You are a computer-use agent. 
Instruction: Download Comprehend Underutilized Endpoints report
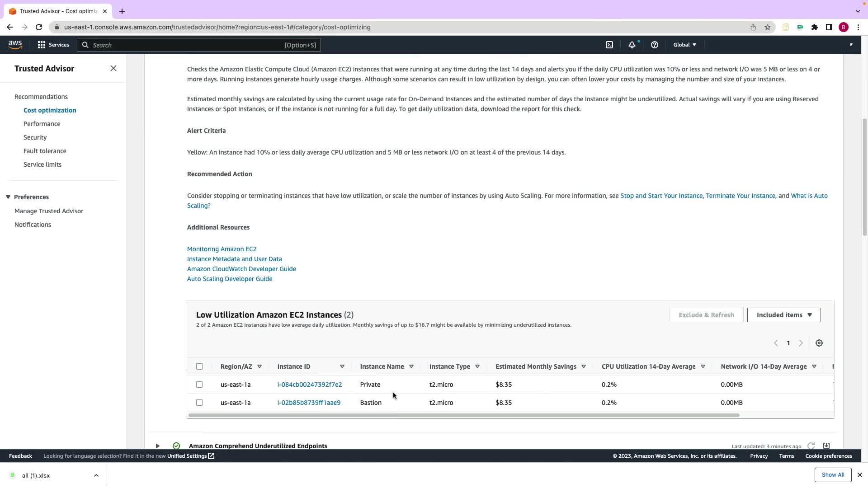tap(826, 446)
